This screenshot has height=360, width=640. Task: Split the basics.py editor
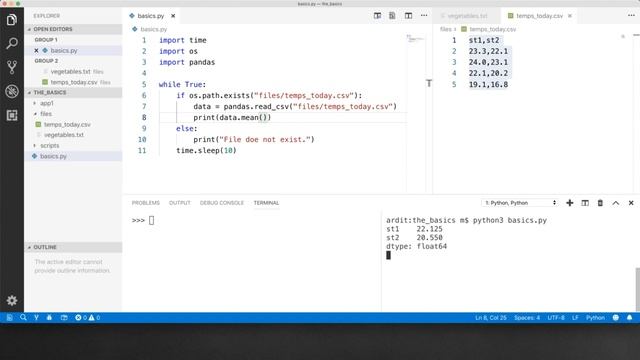(x=408, y=16)
